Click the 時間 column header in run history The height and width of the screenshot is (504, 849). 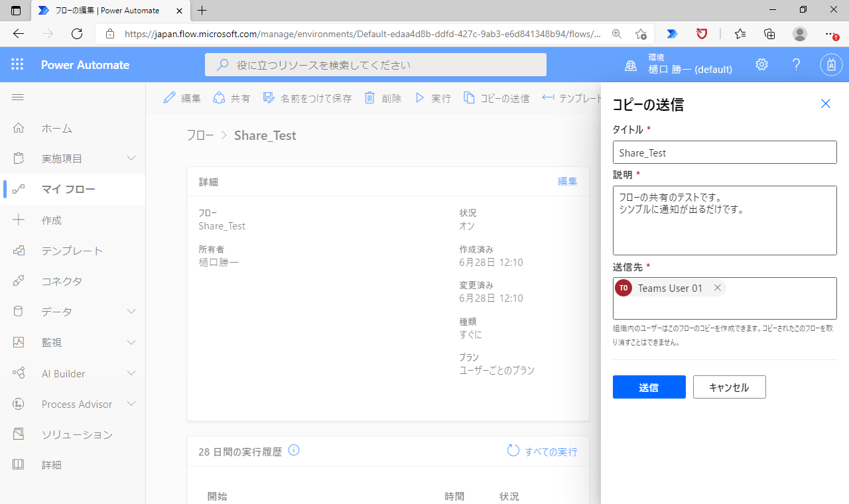[454, 496]
